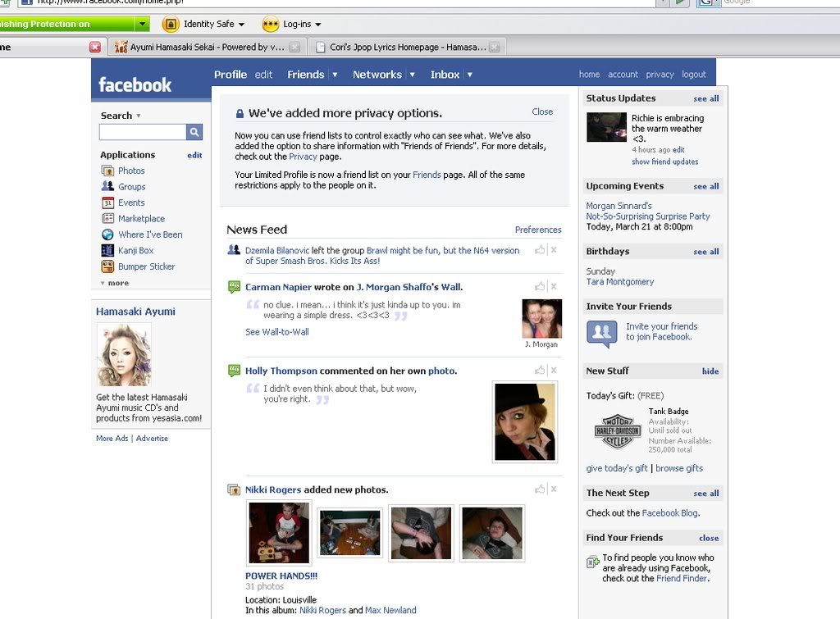Switch to Ayumi Hamasaki Sekai tab
840x619 pixels.
[207, 48]
